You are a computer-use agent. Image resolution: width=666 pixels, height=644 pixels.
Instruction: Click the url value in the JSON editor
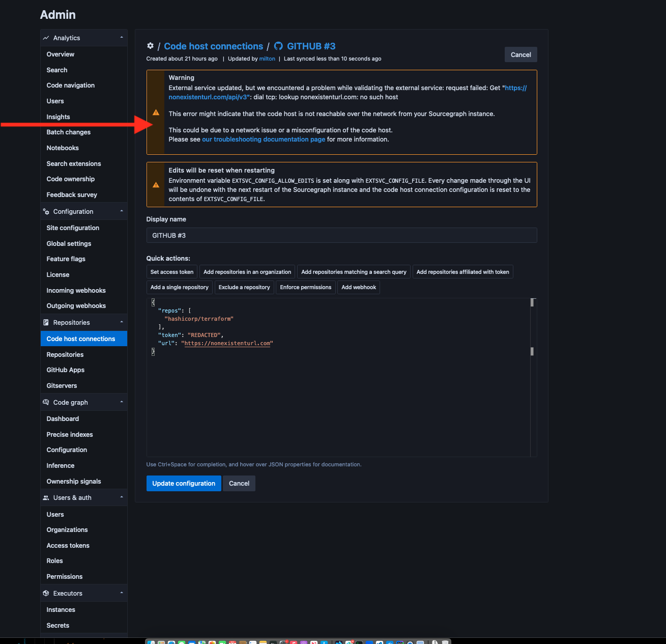click(x=227, y=344)
